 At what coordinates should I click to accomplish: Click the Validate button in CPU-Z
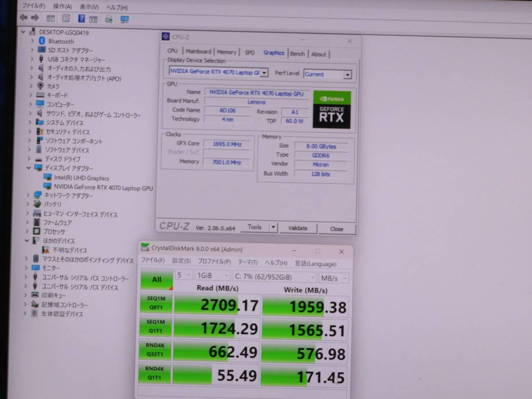pos(297,228)
